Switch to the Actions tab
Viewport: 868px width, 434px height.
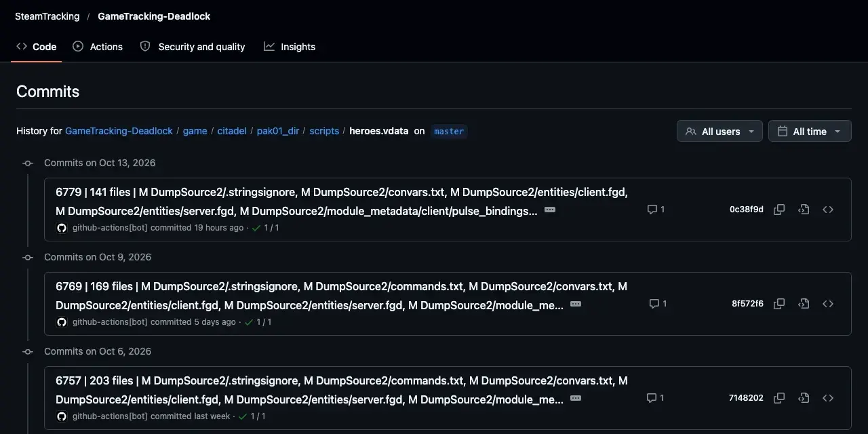click(98, 47)
